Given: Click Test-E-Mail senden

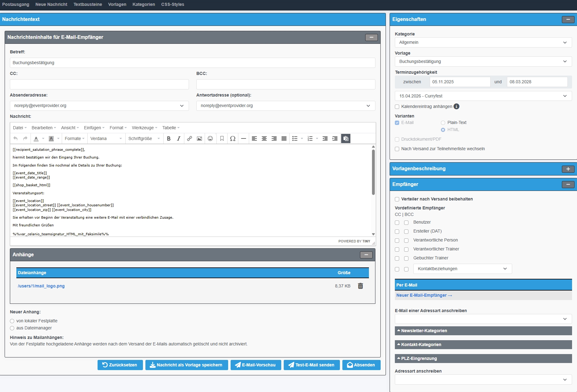Looking at the screenshot, I should [x=311, y=365].
